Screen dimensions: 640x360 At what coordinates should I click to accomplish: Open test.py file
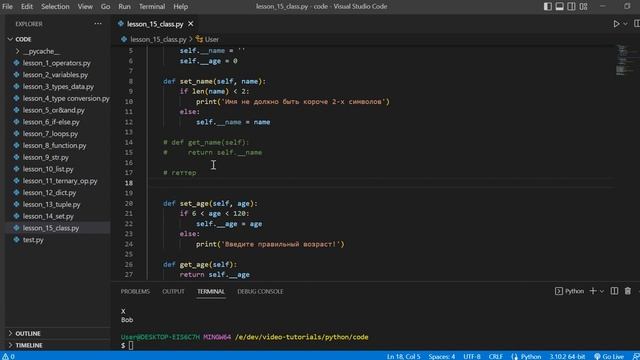click(x=33, y=240)
